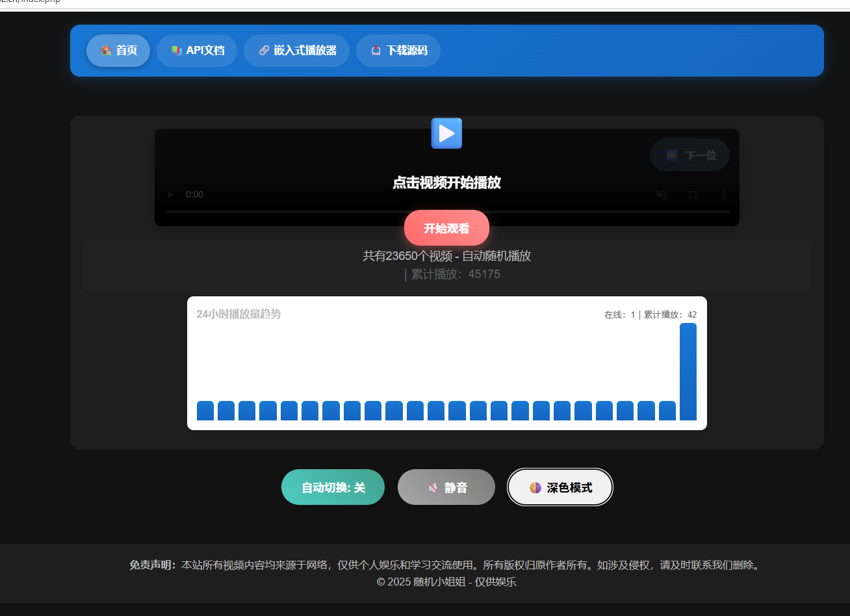Click the first bar in the trend chart
The height and width of the screenshot is (616, 850).
coord(205,411)
